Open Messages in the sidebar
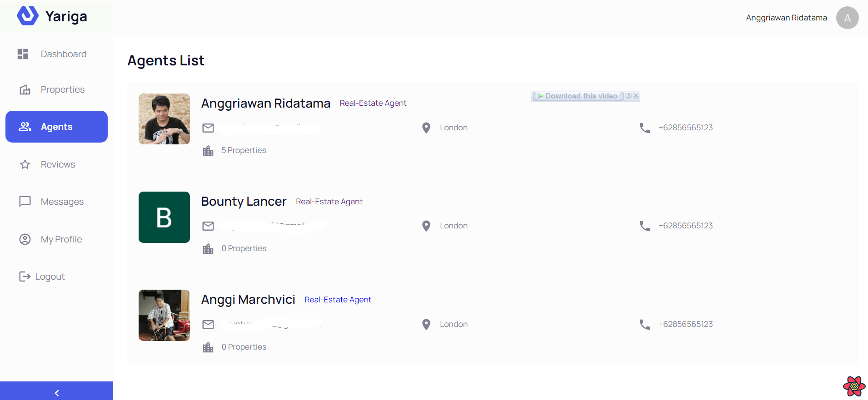 [56, 202]
